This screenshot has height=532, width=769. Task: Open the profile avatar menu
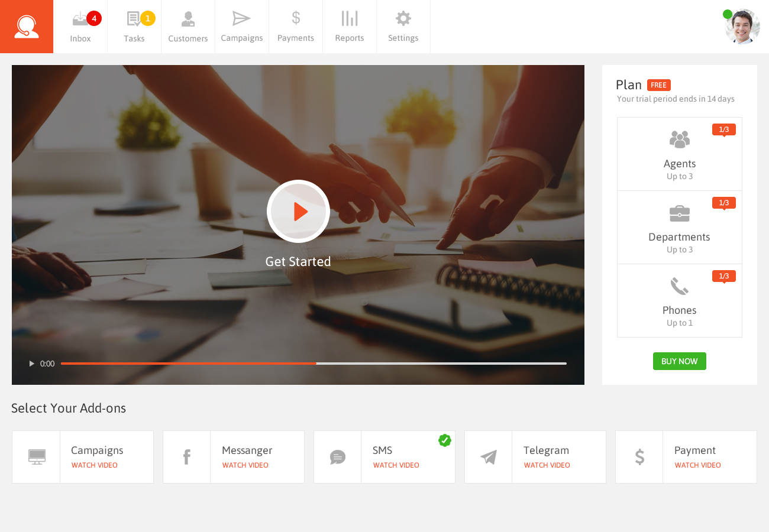pyautogui.click(x=742, y=26)
